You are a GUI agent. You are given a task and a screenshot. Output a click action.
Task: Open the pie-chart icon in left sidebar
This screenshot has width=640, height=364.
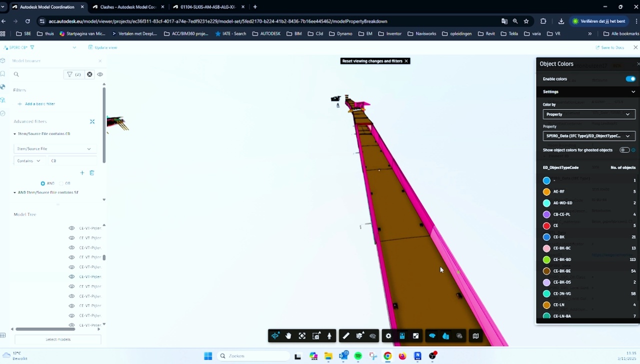click(x=3, y=87)
